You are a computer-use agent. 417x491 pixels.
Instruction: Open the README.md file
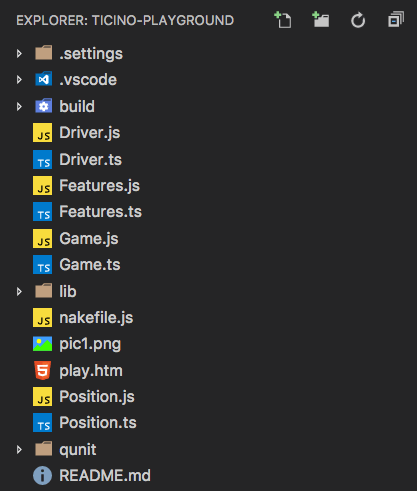(x=105, y=476)
